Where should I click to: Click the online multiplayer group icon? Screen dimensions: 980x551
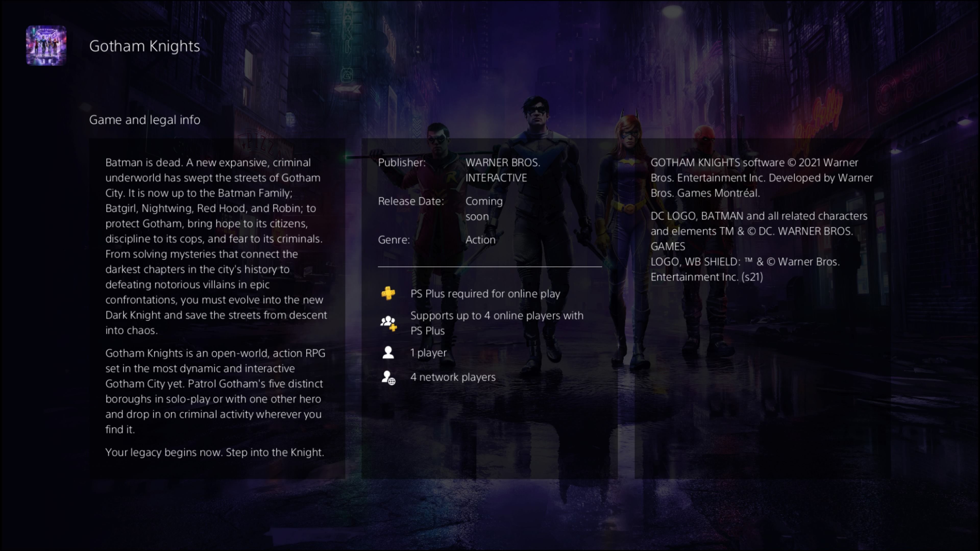click(x=389, y=323)
